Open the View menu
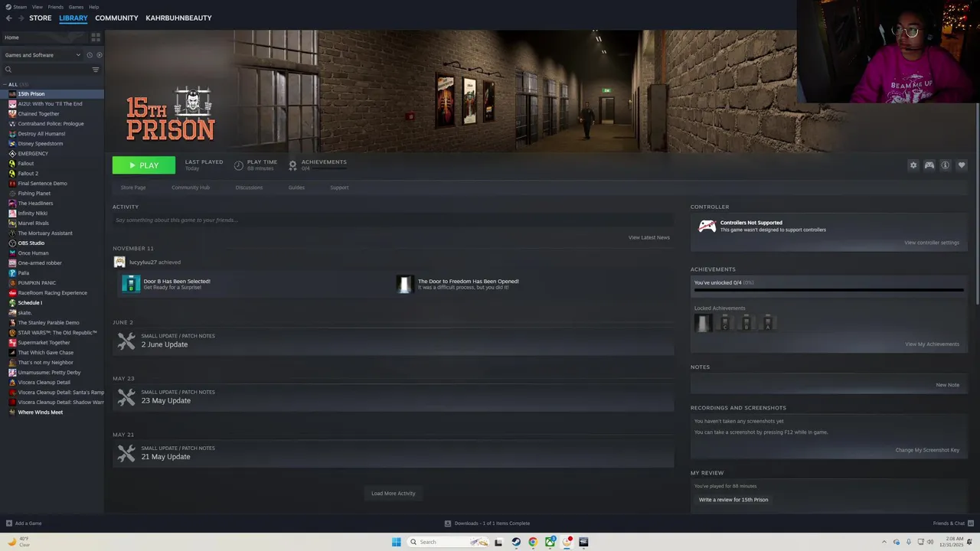Image resolution: width=980 pixels, height=551 pixels. click(37, 7)
